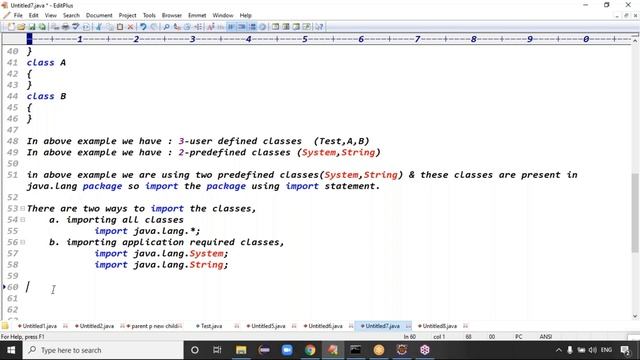
Task: Open the Zoom app from the taskbar
Action: tap(287, 350)
